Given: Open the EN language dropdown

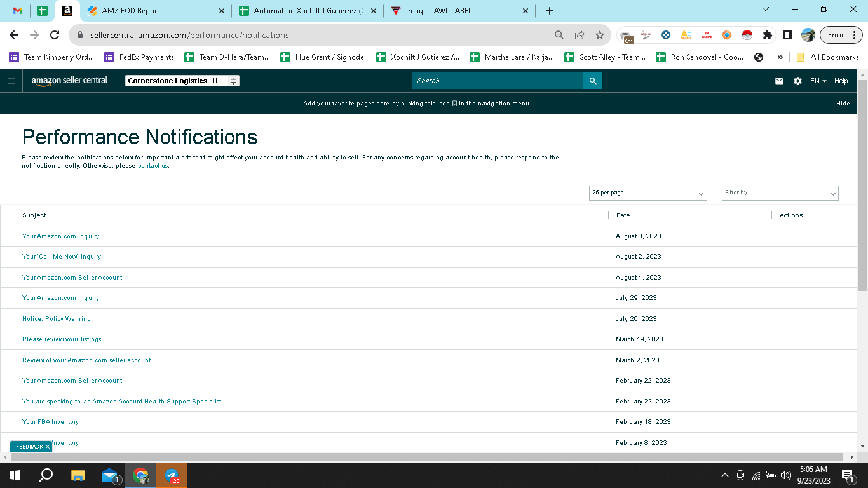Looking at the screenshot, I should pyautogui.click(x=818, y=81).
